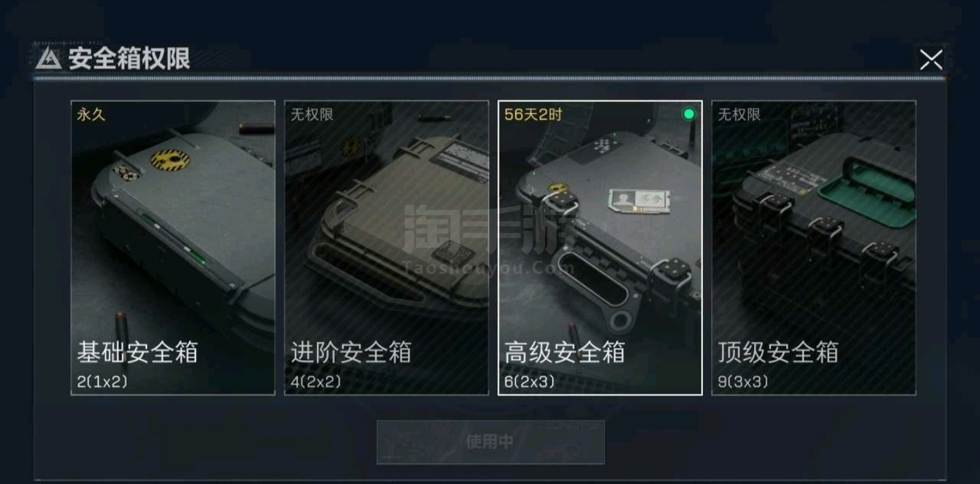Select the 顶级安全箱 card
980x484 pixels.
[x=814, y=248]
